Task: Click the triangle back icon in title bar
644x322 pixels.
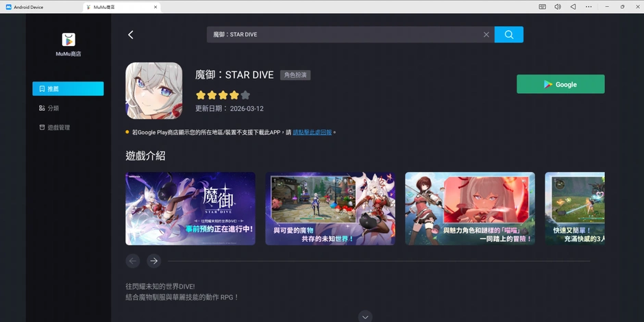Action: coord(573,7)
